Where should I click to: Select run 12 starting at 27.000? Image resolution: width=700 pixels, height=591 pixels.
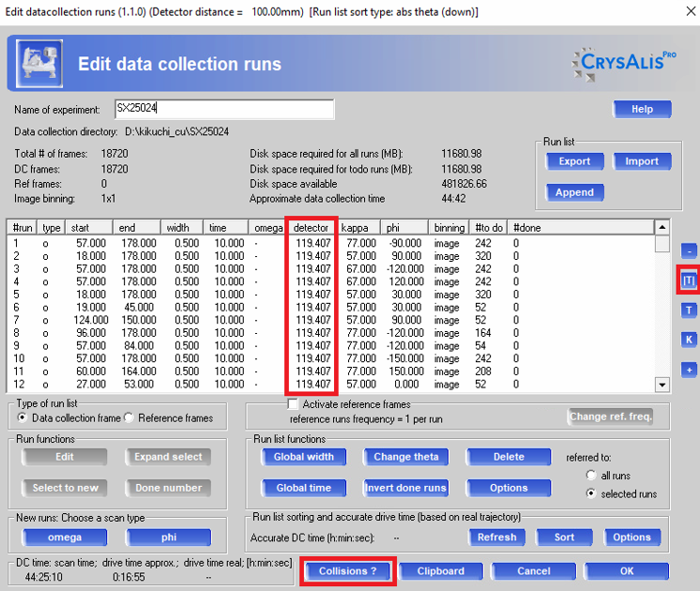[x=330, y=384]
